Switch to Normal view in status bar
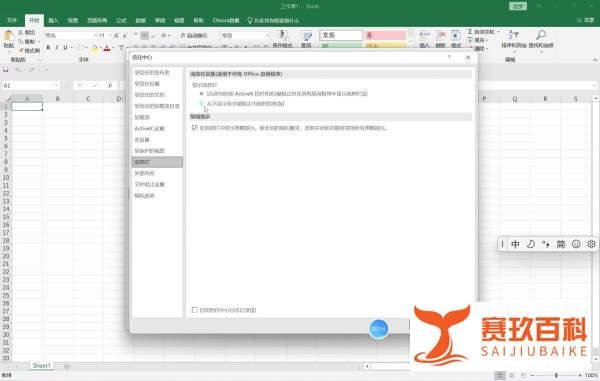Screen dimensions: 600x381 (x=500, y=376)
